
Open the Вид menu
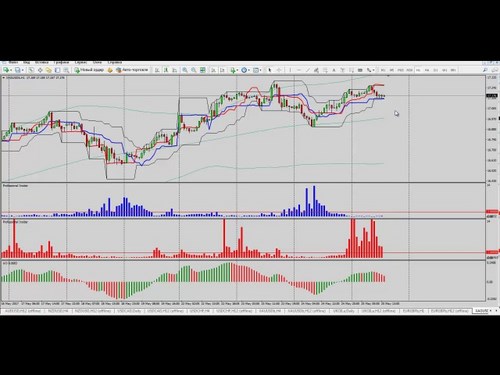tap(27, 62)
